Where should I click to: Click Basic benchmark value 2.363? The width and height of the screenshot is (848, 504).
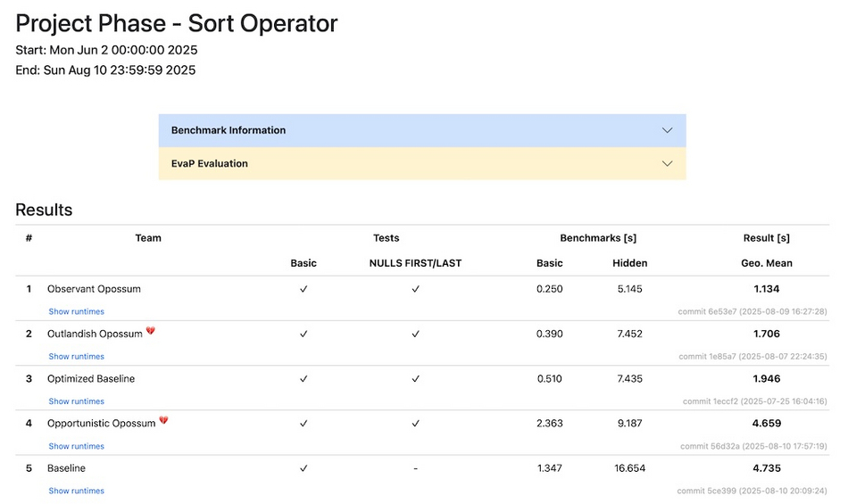pos(550,424)
